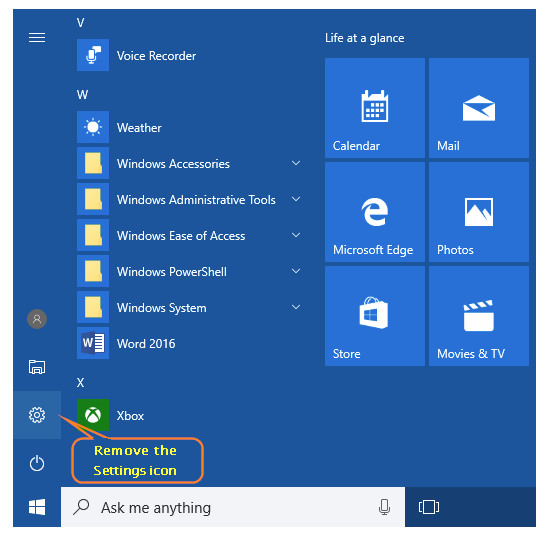Expand Windows Administrative Tools chevron
Screen dimensions: 536x542
(x=296, y=199)
